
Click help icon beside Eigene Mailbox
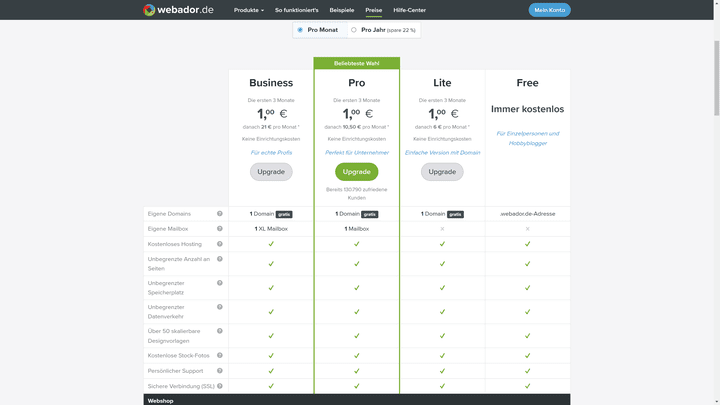click(220, 229)
